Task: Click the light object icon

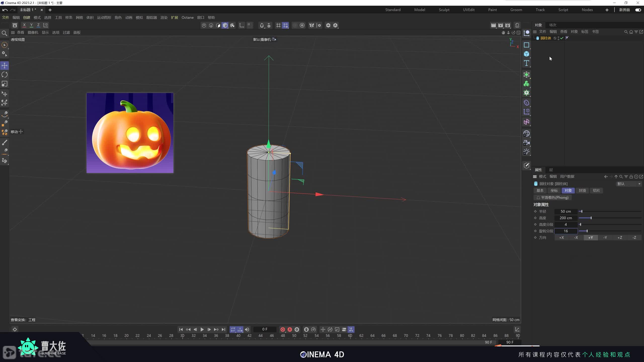Action: [526, 152]
